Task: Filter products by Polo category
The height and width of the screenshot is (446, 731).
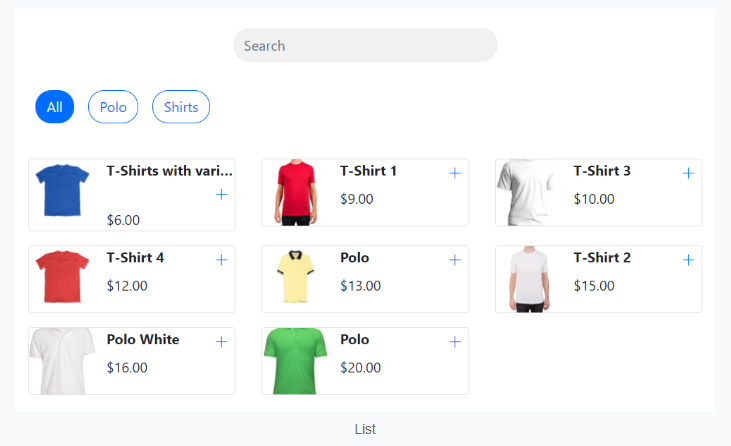Action: 113,107
